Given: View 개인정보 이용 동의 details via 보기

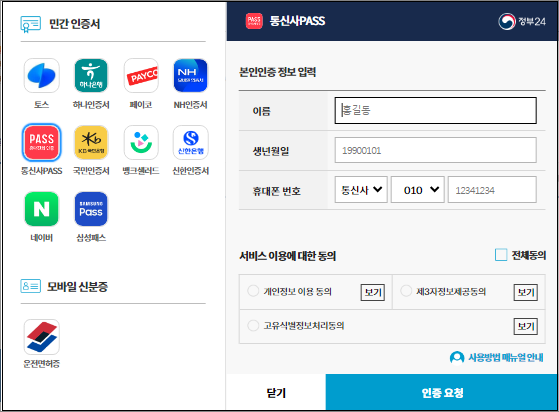Looking at the screenshot, I should (x=373, y=292).
